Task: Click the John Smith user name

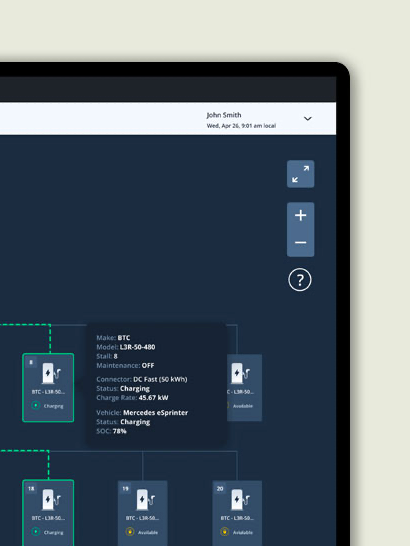Action: click(224, 115)
